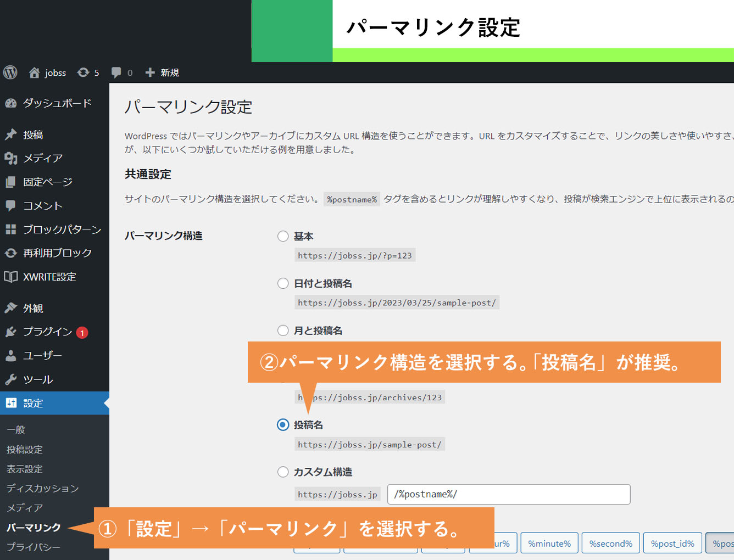Open the 投稿 menu item
Screen dimensions: 734x560
coord(54,135)
